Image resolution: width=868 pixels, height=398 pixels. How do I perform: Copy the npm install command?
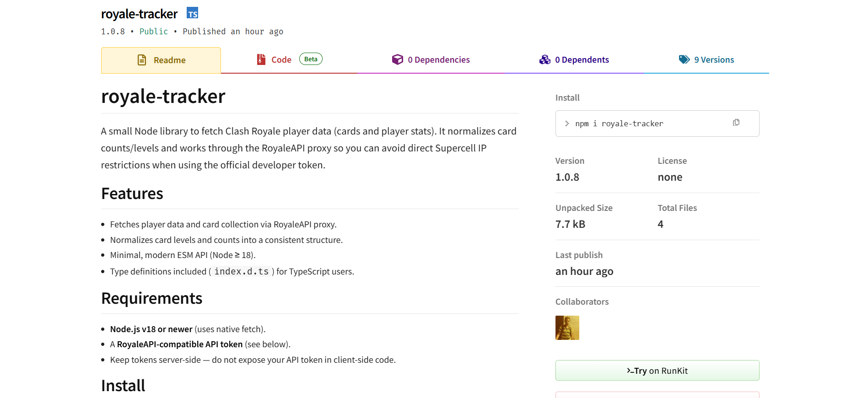736,123
